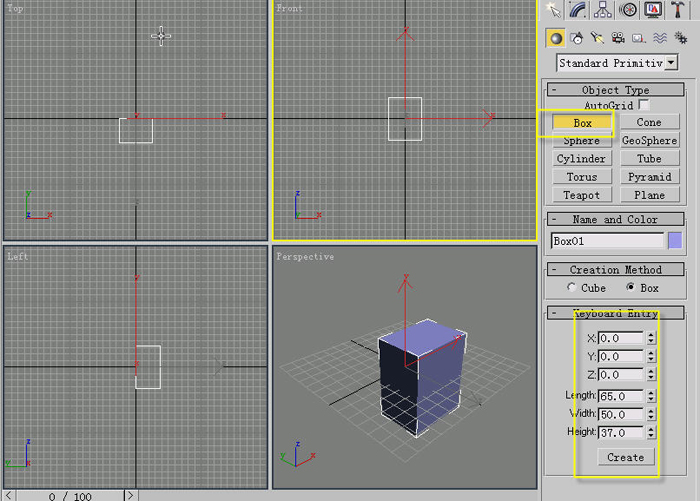Collapse the Object Type rollout
This screenshot has width=700, height=501.
615,90
